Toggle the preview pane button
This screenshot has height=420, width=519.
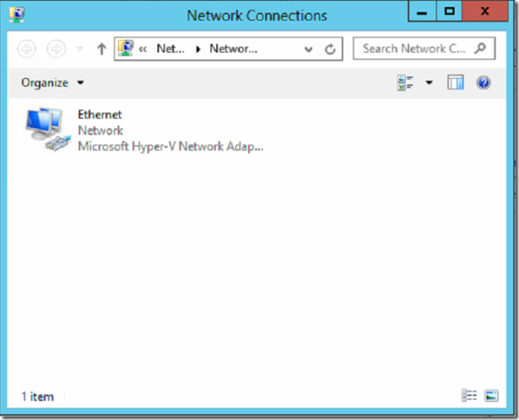tap(456, 82)
